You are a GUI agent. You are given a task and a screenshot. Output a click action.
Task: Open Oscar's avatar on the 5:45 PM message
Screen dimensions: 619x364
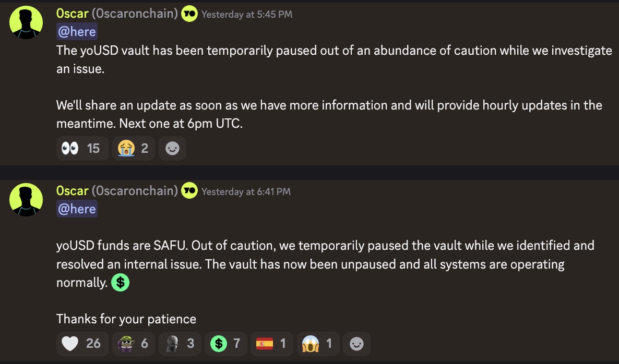pos(26,23)
